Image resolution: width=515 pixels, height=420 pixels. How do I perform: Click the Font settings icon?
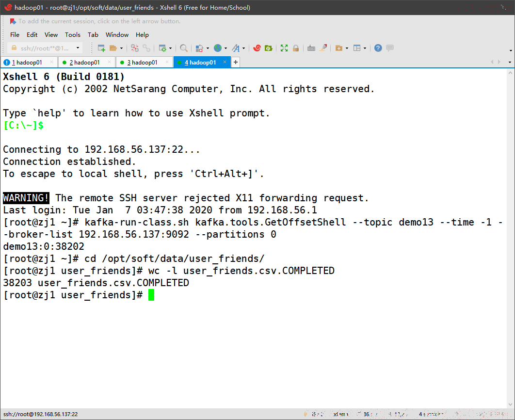pyautogui.click(x=236, y=48)
